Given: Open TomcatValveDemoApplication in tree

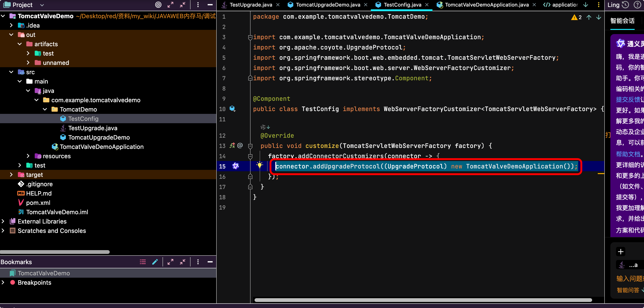Looking at the screenshot, I should (102, 147).
